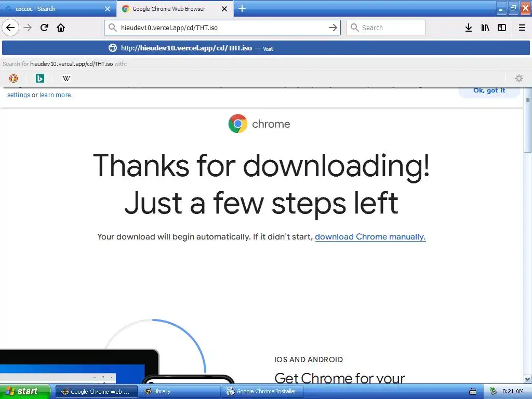Click the network tray icon

tap(493, 392)
